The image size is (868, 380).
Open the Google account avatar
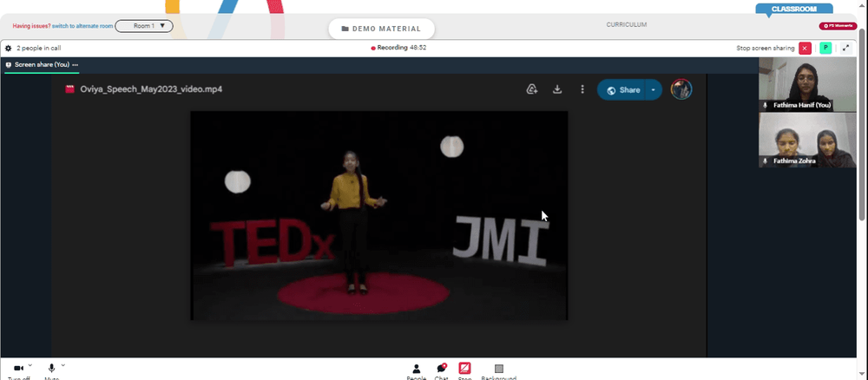point(681,89)
